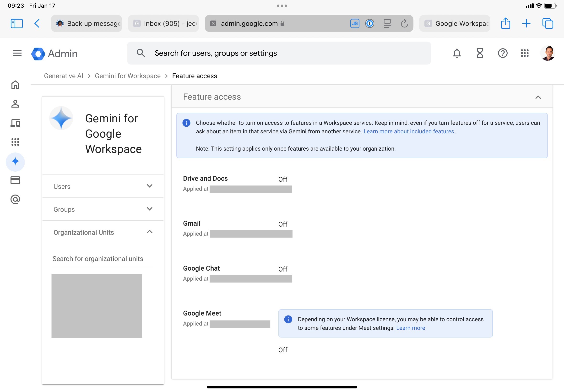Close the admin.google.com tab with the X
The height and width of the screenshot is (392, 564).
213,24
